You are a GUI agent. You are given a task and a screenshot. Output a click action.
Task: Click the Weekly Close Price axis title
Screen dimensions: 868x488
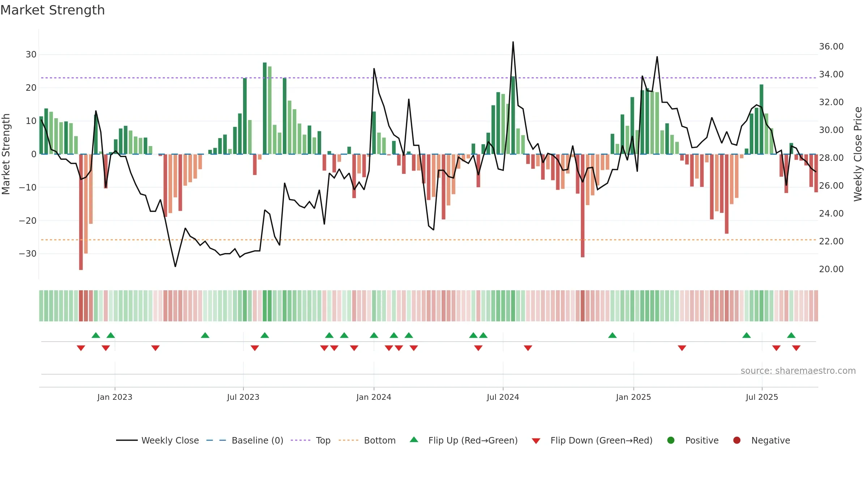[x=858, y=154]
